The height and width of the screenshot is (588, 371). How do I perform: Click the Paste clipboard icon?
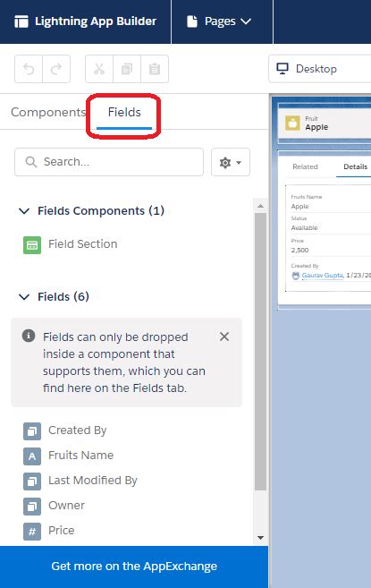[x=155, y=69]
